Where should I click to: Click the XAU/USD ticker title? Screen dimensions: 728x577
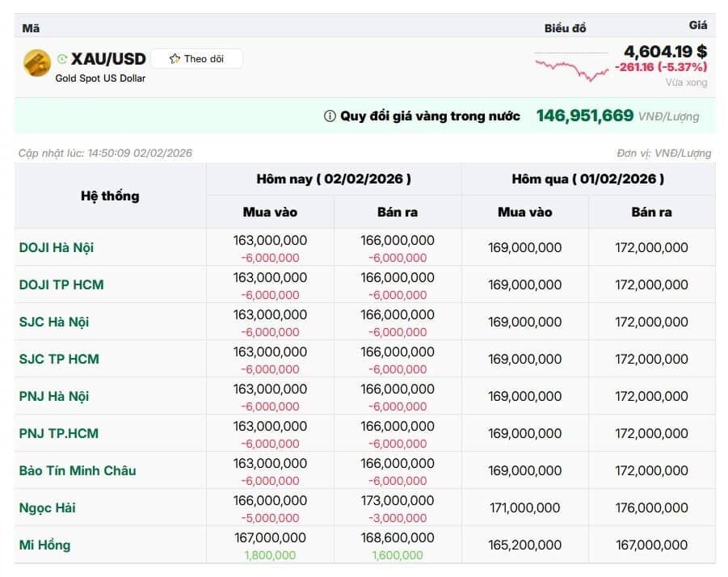pyautogui.click(x=108, y=59)
